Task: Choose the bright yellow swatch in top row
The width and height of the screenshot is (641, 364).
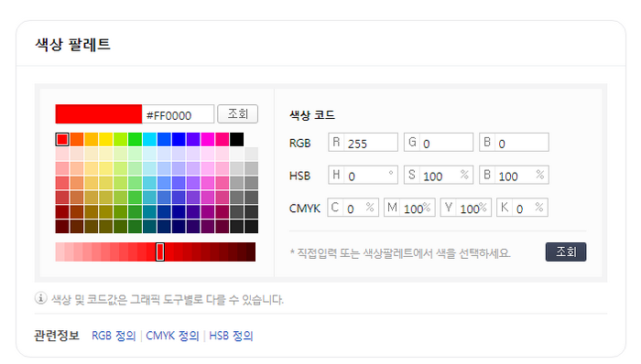Action: click(x=106, y=140)
